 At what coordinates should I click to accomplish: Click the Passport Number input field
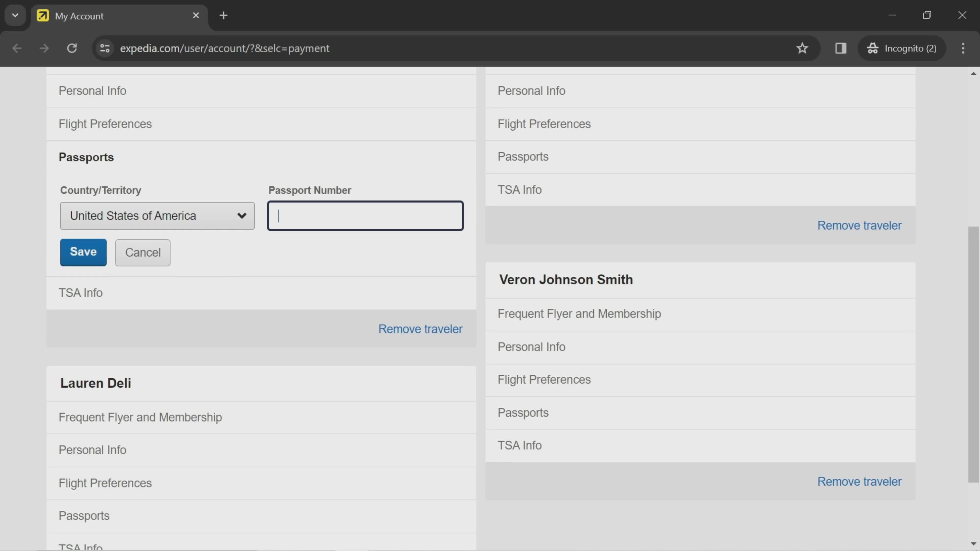[365, 215]
